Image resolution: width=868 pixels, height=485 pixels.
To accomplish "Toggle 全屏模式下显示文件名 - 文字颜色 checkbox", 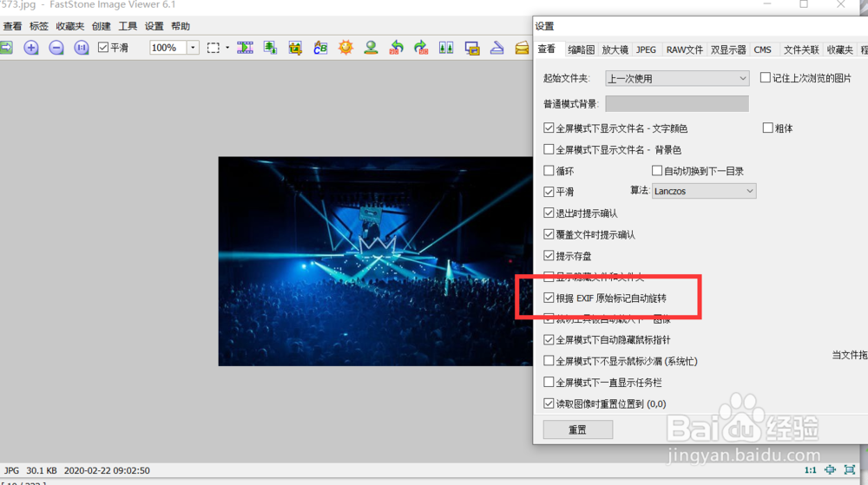I will tap(549, 128).
